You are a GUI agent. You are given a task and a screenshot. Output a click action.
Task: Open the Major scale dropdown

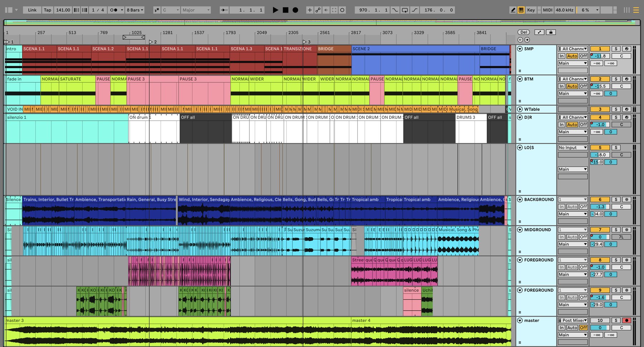click(196, 10)
